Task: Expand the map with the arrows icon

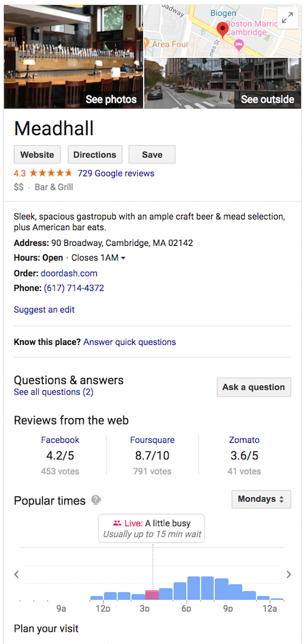Action: [288, 18]
